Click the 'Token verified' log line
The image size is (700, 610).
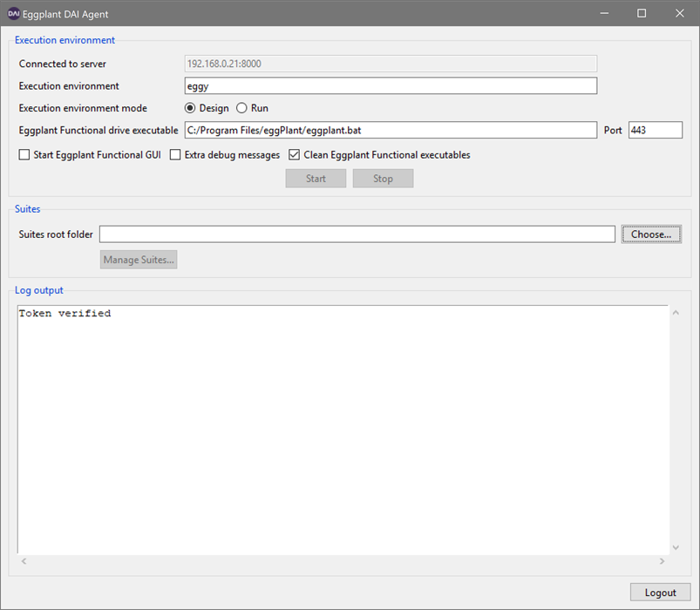coord(65,313)
